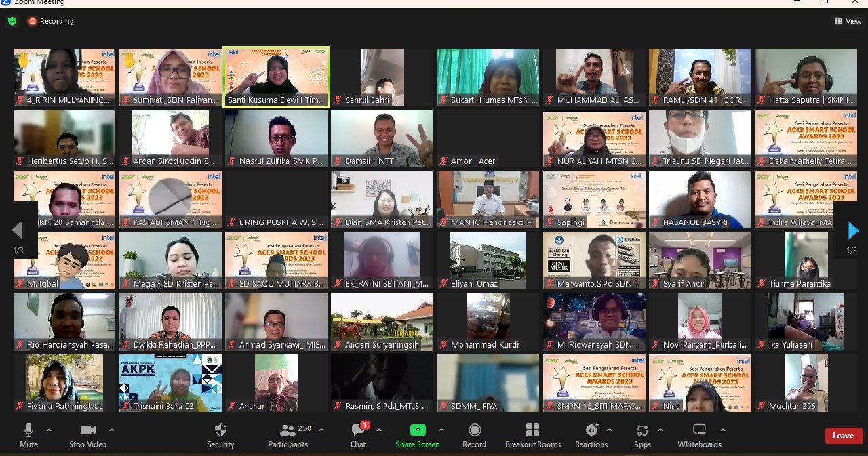This screenshot has width=868, height=456.
Task: Select Anderi Suryaningsih video tile
Action: (x=382, y=322)
